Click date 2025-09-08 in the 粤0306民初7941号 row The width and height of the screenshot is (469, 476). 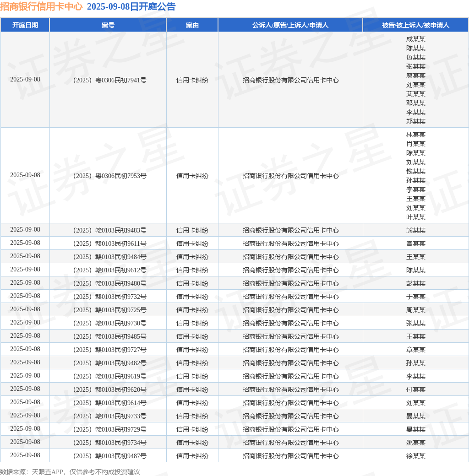pos(25,79)
